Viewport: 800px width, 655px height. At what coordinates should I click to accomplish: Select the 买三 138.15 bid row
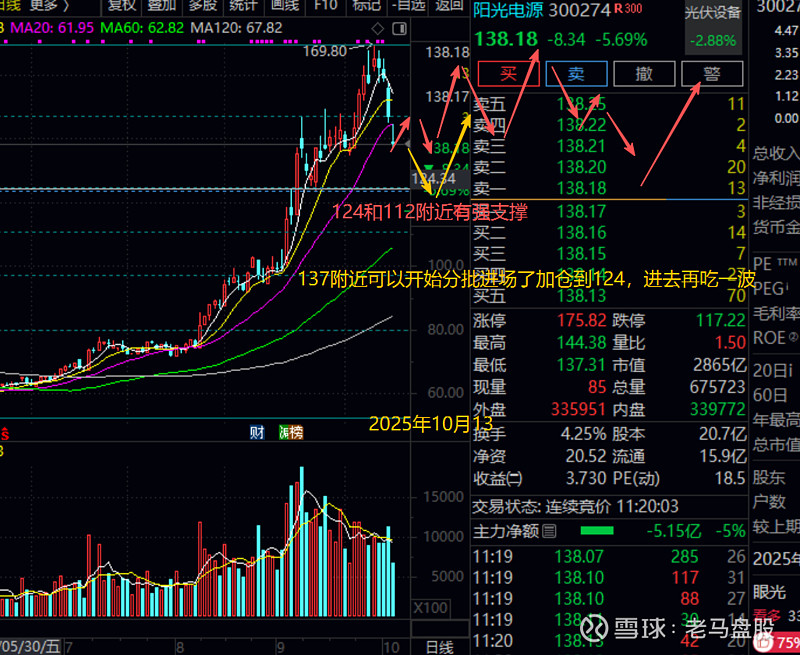pyautogui.click(x=609, y=254)
